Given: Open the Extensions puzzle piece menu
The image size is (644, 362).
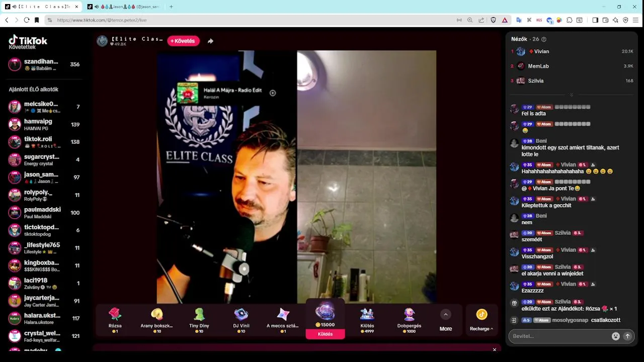Looking at the screenshot, I should pos(569,20).
